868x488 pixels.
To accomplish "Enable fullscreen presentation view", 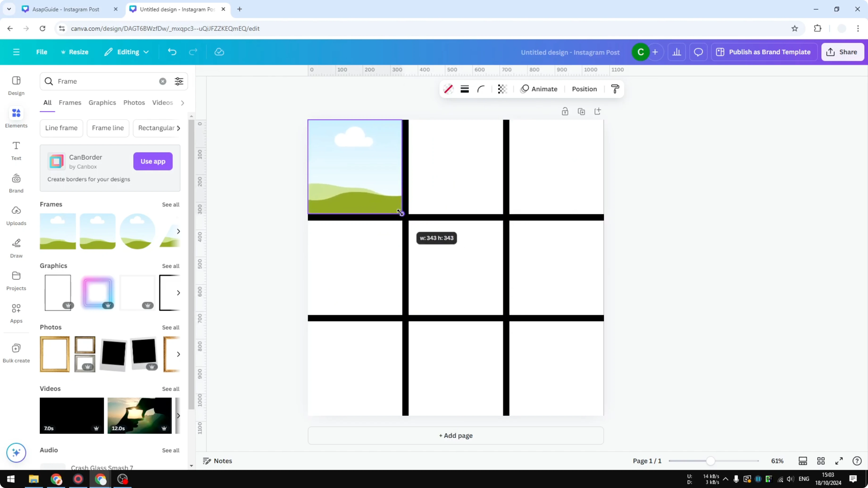I will click(x=839, y=461).
